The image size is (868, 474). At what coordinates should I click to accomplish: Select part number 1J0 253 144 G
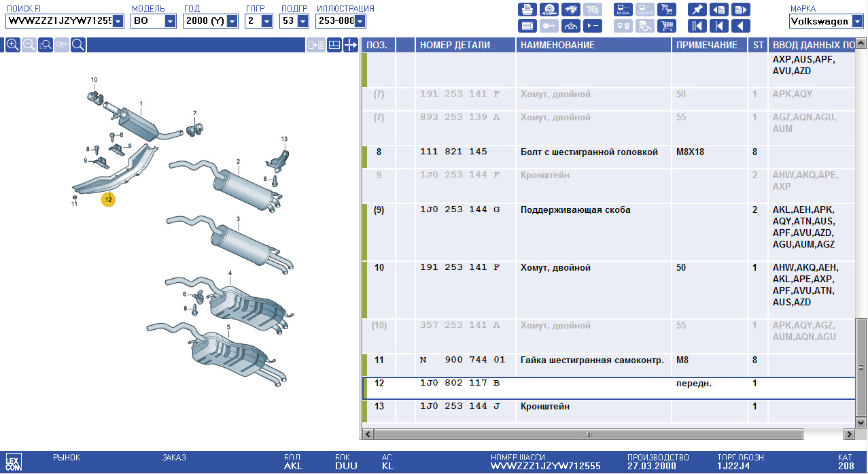tap(459, 209)
